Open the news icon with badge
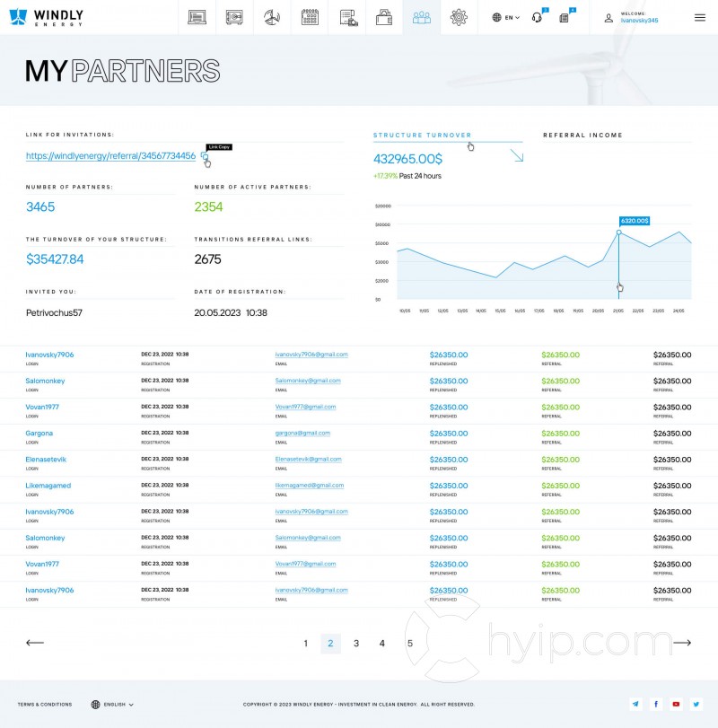Image resolution: width=718 pixels, height=728 pixels. [565, 18]
